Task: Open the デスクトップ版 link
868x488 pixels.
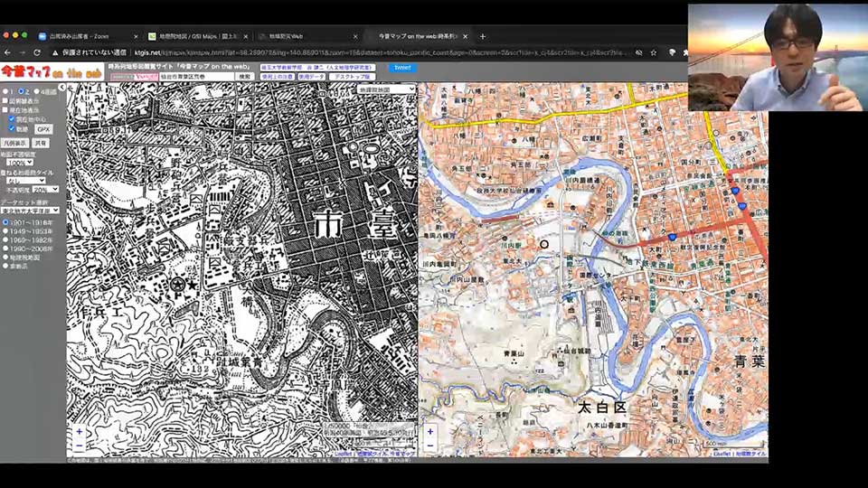Action: tap(352, 76)
